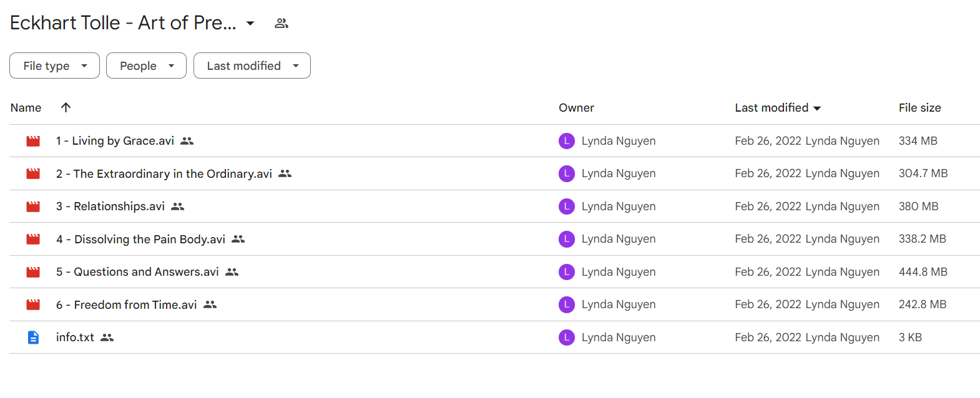Click the Owner column header
Screen dimensions: 980x398
tap(576, 108)
